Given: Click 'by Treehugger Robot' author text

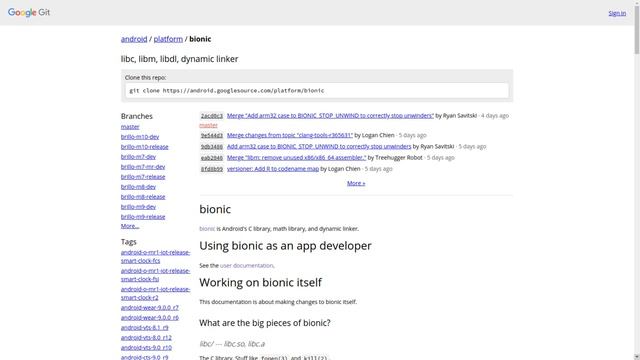Looking at the screenshot, I should [395, 158].
